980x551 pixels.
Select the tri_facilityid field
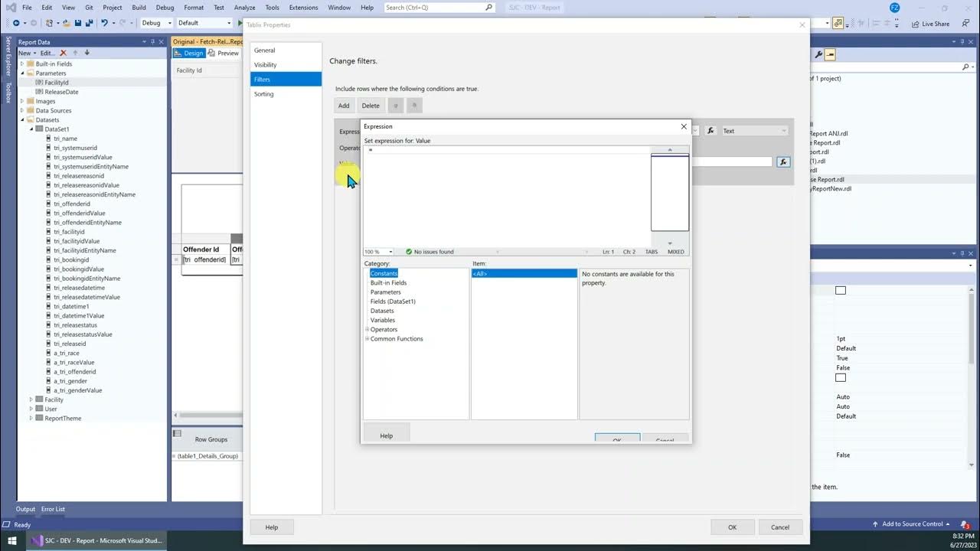click(69, 232)
